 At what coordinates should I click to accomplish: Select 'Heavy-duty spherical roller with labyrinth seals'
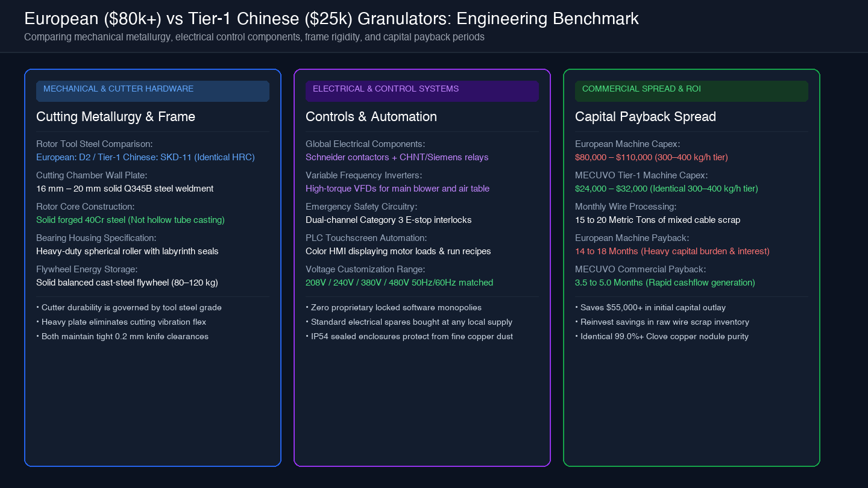point(127,251)
